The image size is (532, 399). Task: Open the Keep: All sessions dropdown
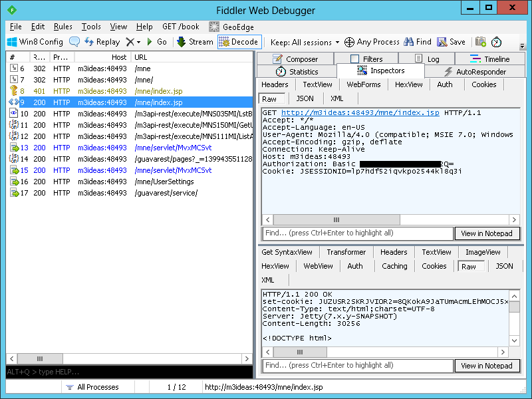coord(305,42)
